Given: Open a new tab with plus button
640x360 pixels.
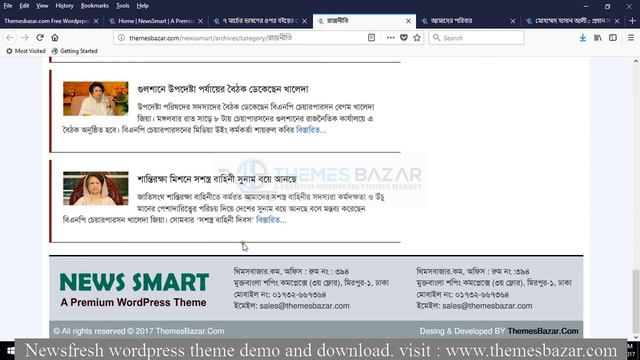Looking at the screenshot, I should pos(632,20).
